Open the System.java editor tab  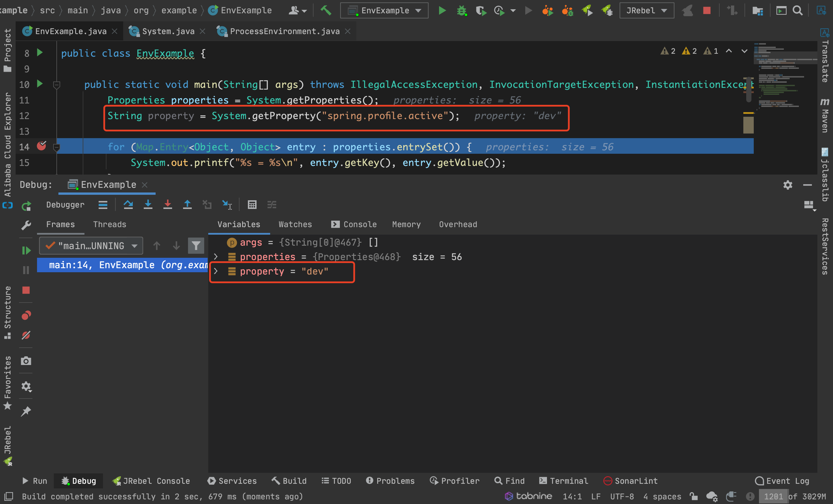coord(168,31)
